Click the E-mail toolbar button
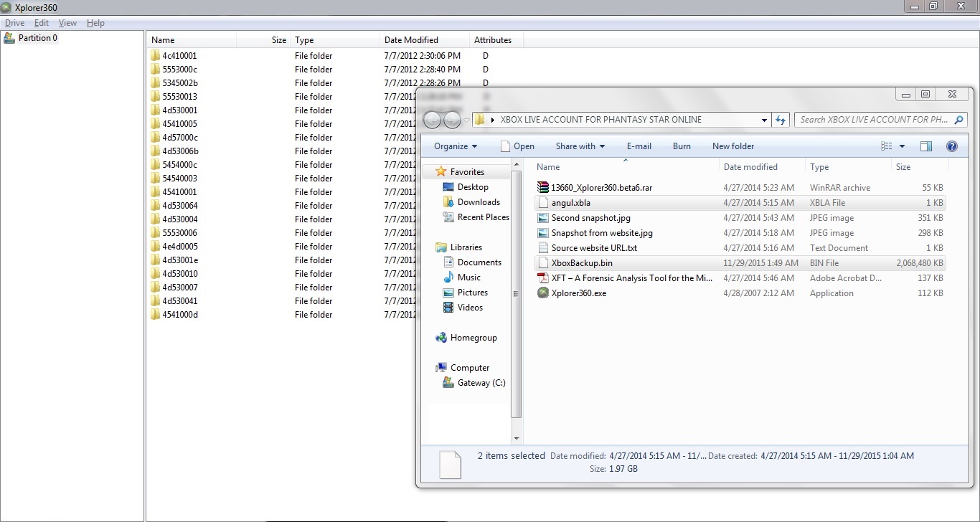 [x=639, y=146]
